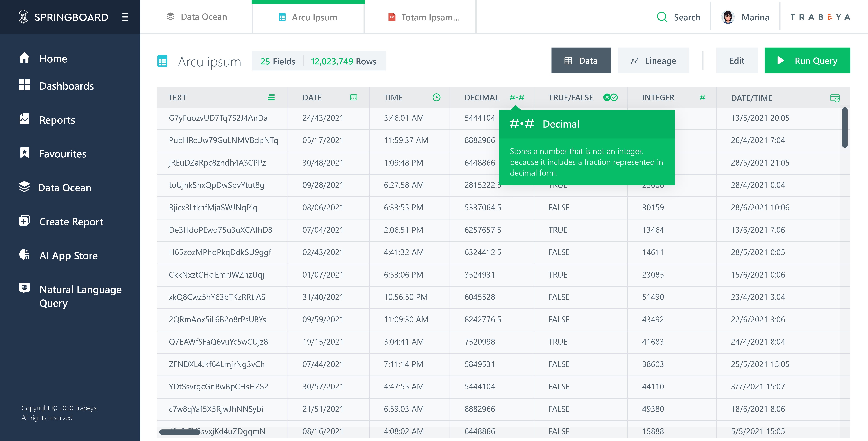This screenshot has height=441, width=868.
Task: Click the Trabeya logo
Action: [x=820, y=17]
